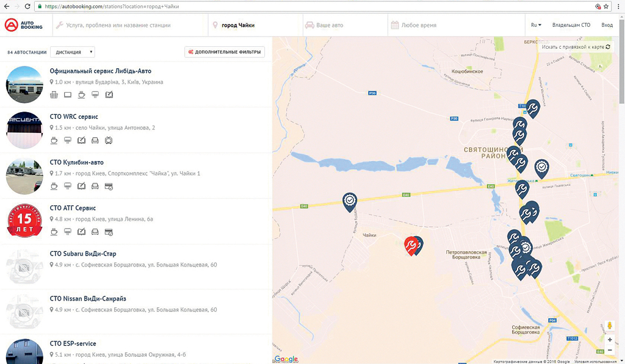The height and width of the screenshot is (364, 625).
Task: Toggle 'Искать с привязкой к карте'
Action: click(576, 47)
